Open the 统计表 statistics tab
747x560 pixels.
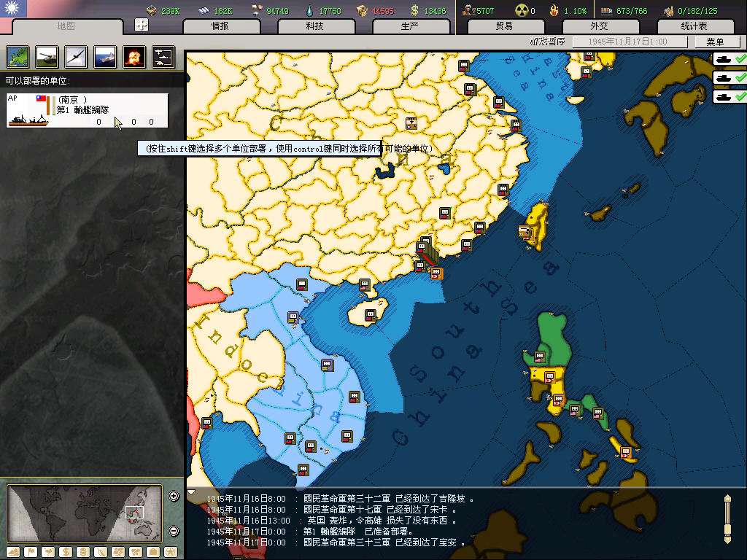pos(694,26)
